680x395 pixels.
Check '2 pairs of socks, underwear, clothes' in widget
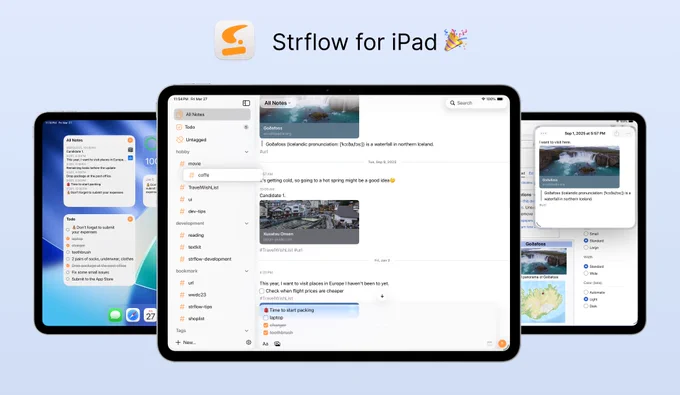(x=68, y=259)
